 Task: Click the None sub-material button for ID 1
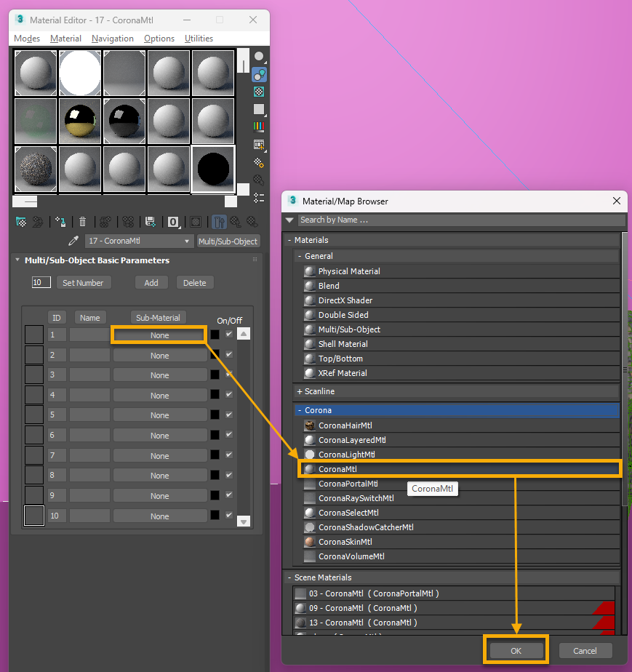(x=159, y=335)
